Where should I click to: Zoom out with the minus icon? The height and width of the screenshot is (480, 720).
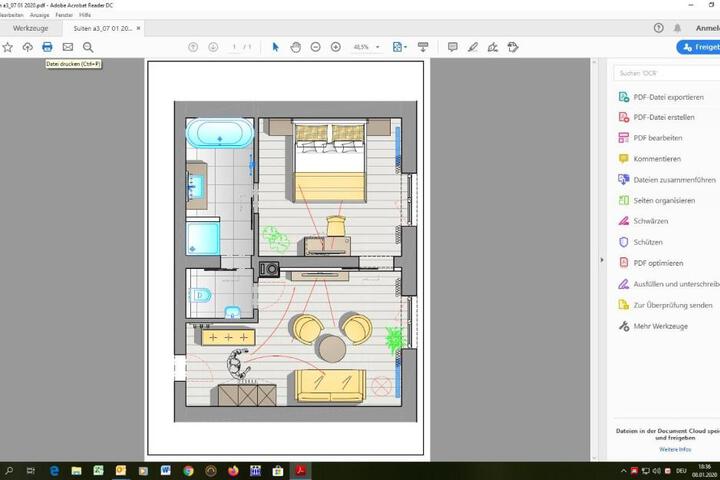[315, 47]
